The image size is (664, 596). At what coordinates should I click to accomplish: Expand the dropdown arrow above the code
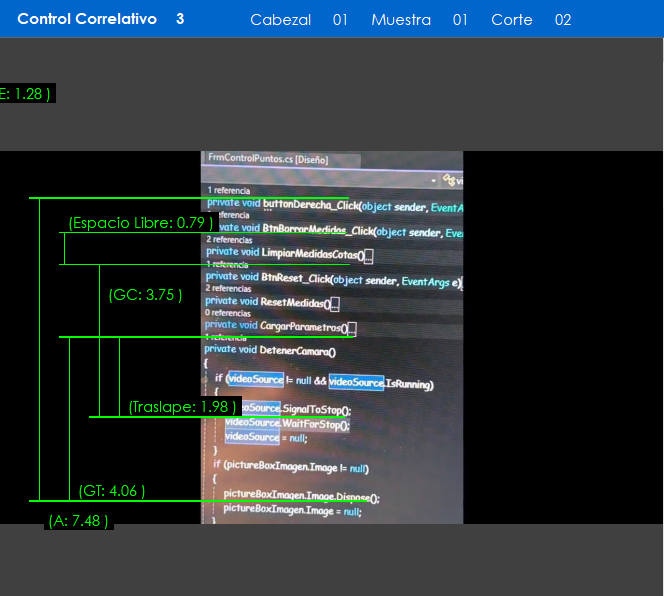433,180
